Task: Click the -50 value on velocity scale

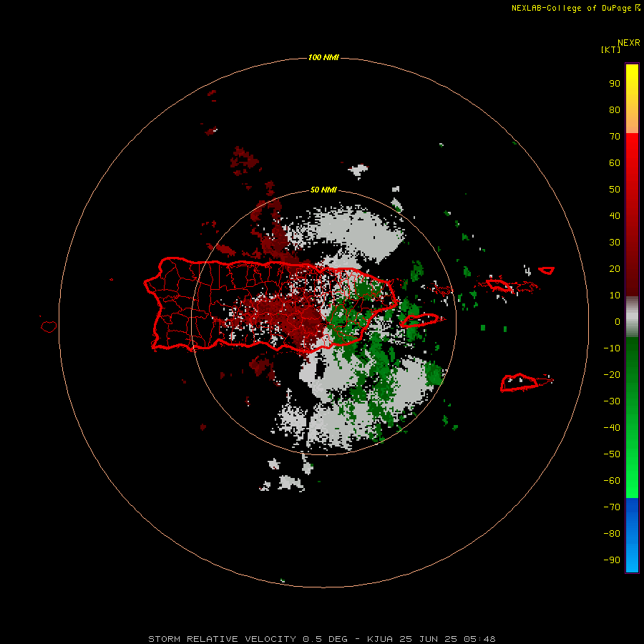Action: pos(612,454)
